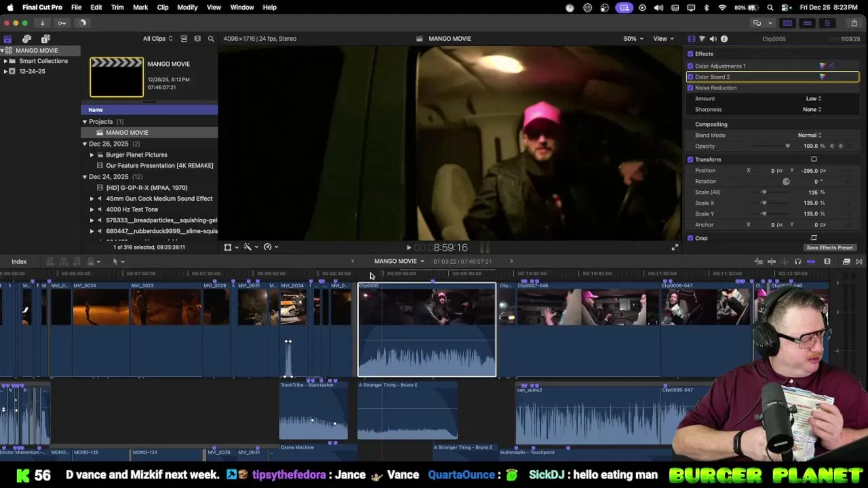The image size is (868, 488).
Task: Play the viewer with the play button
Action: [x=408, y=248]
